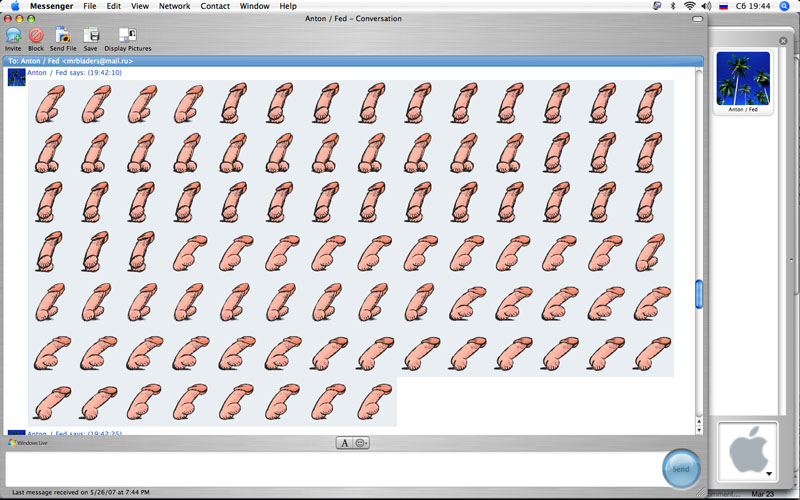Open the Contact menu

coord(215,6)
